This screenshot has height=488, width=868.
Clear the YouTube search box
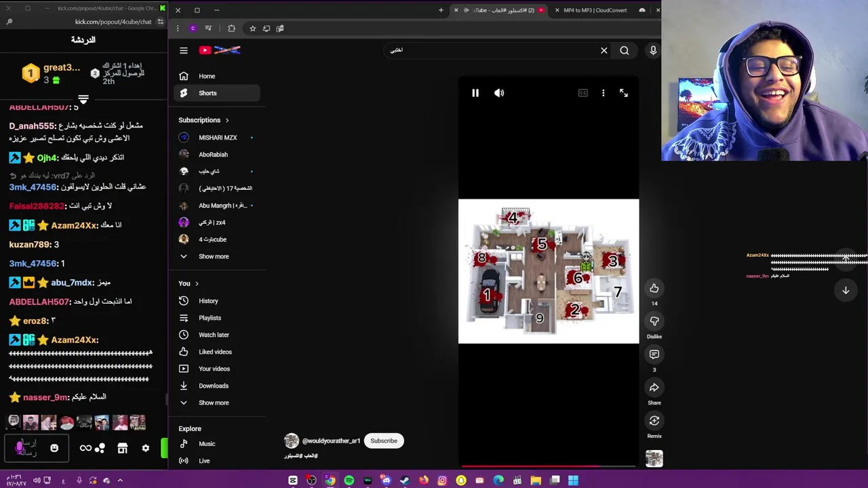(x=604, y=50)
